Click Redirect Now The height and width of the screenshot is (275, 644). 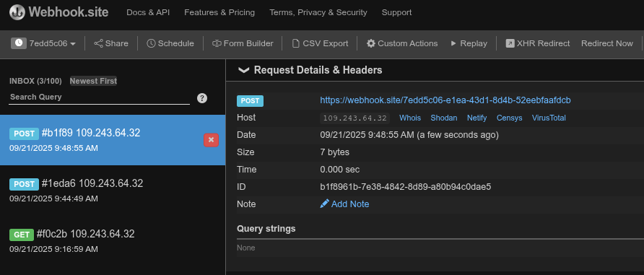[x=607, y=43]
